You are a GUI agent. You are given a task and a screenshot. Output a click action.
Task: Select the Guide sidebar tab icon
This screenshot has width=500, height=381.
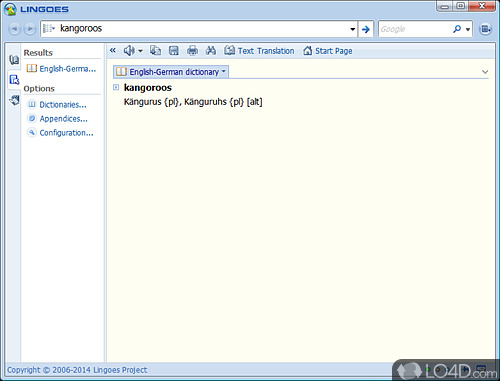[14, 80]
